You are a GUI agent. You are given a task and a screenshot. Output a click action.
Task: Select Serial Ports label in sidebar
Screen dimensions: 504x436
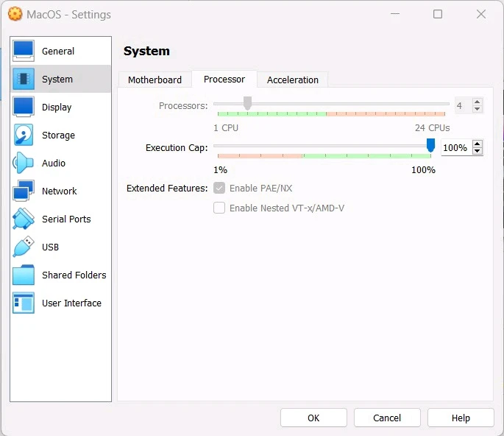pos(66,219)
